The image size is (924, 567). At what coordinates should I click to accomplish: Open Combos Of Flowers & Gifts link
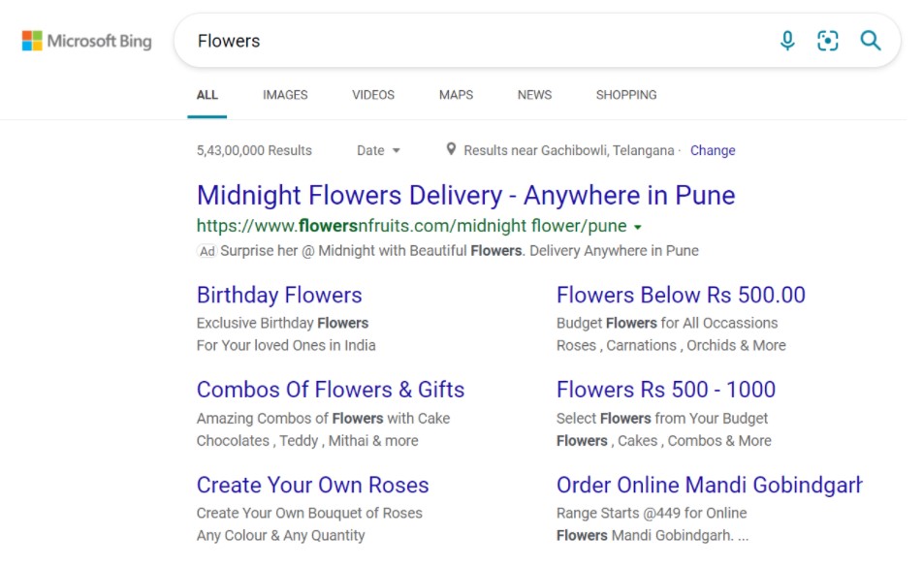tap(331, 390)
